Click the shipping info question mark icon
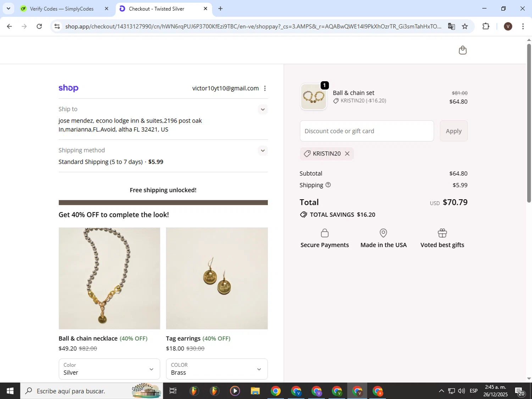The width and height of the screenshot is (532, 399). (328, 185)
